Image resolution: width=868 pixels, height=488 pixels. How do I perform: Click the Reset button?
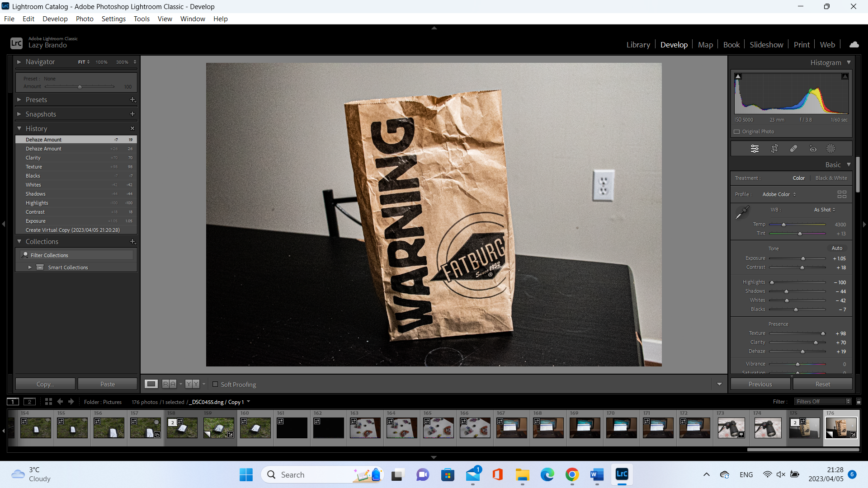(x=822, y=384)
